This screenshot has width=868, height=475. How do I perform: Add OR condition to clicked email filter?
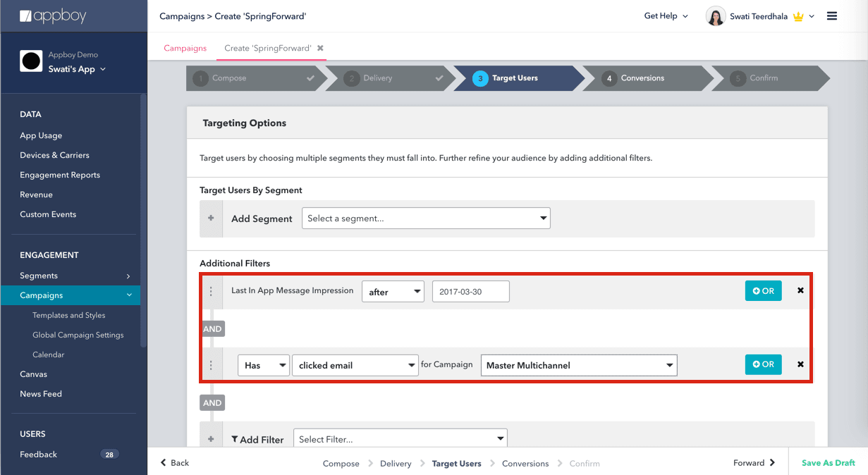coord(763,364)
